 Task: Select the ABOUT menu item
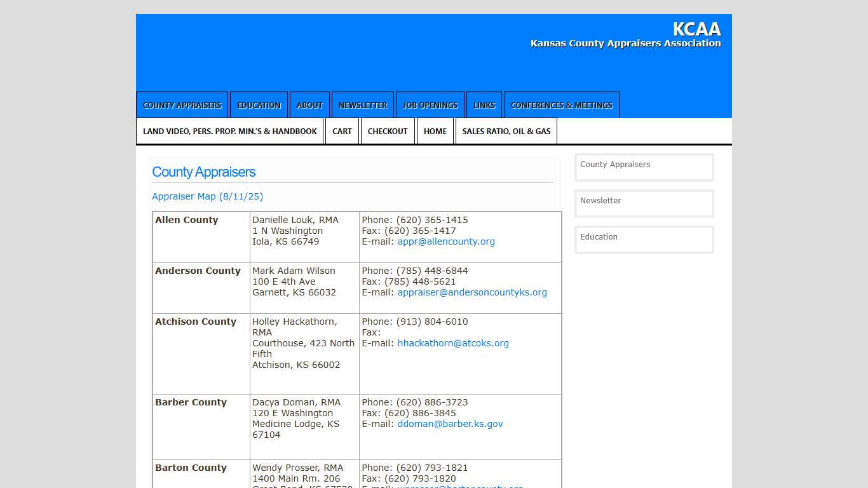309,105
